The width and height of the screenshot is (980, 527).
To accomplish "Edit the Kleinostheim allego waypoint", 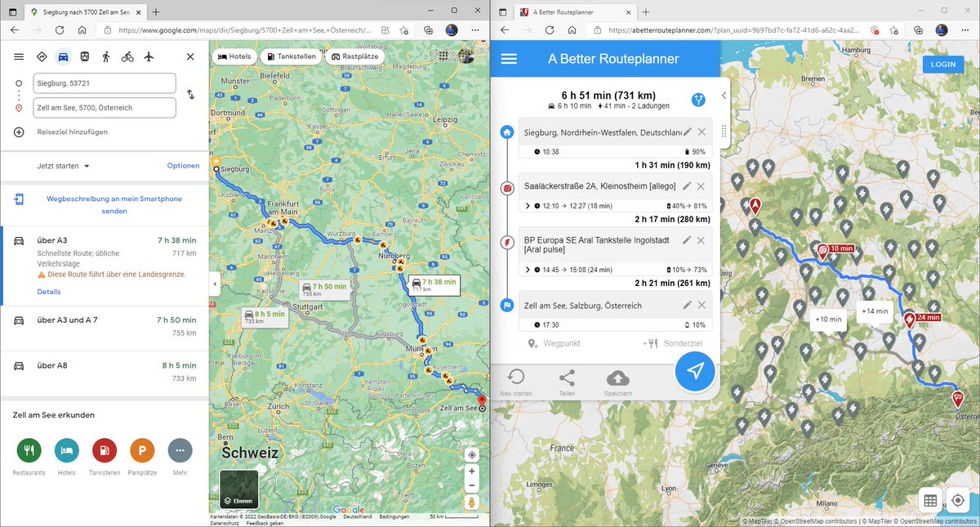I will pyautogui.click(x=687, y=186).
